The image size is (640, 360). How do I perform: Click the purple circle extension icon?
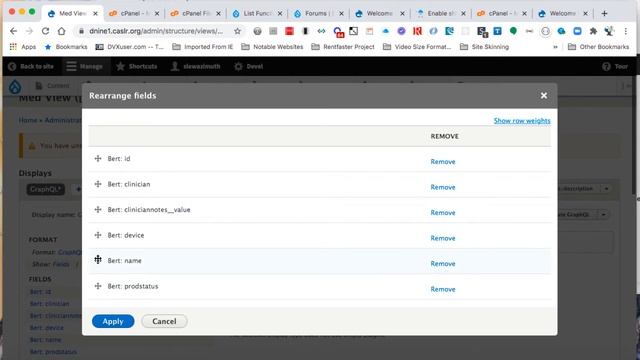(x=402, y=31)
